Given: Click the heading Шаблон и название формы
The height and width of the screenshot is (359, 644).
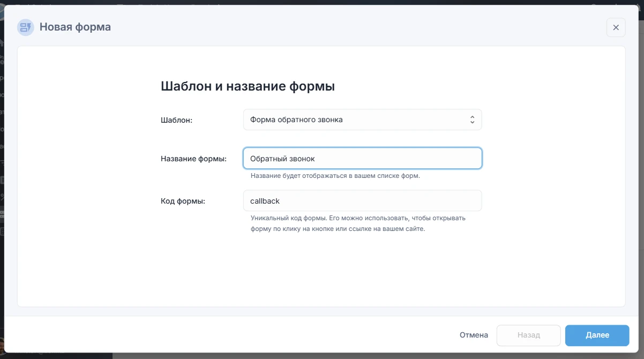Looking at the screenshot, I should click(x=248, y=86).
